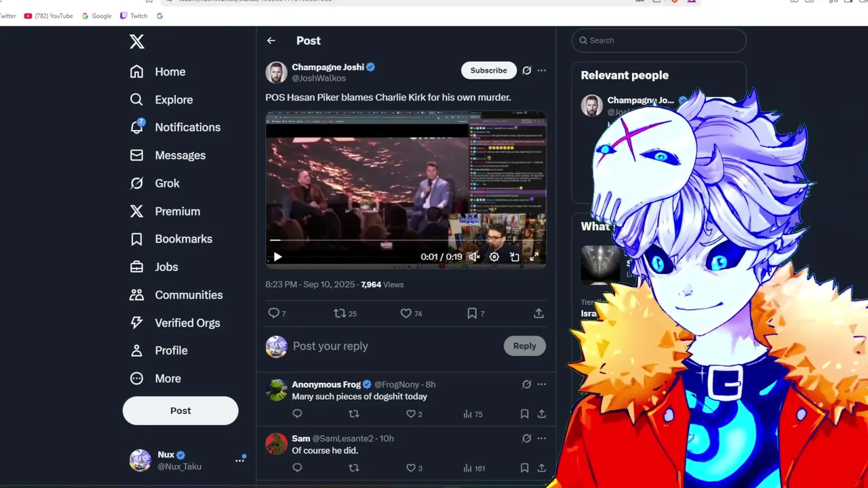Click the Post your reply field
The width and height of the screenshot is (868, 488).
click(395, 346)
